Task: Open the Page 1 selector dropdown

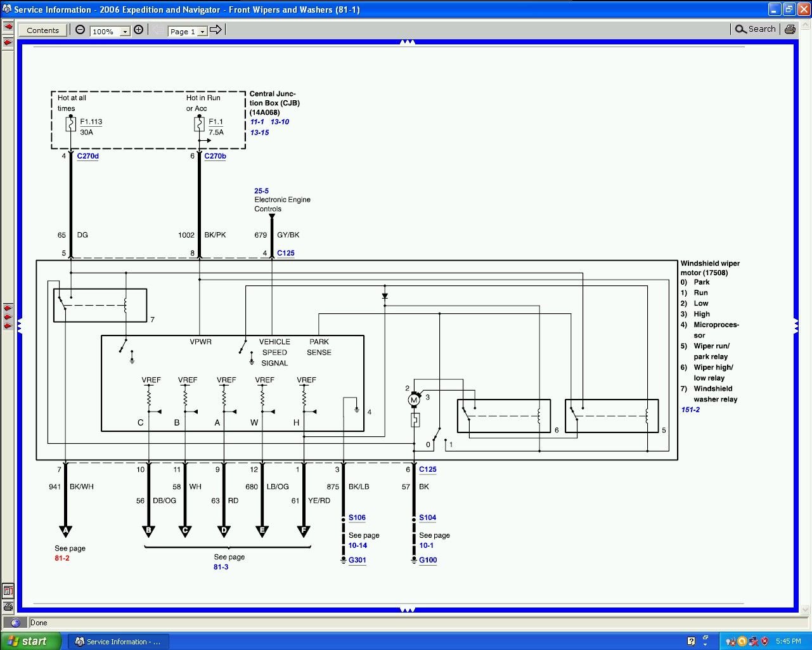Action: (x=202, y=32)
